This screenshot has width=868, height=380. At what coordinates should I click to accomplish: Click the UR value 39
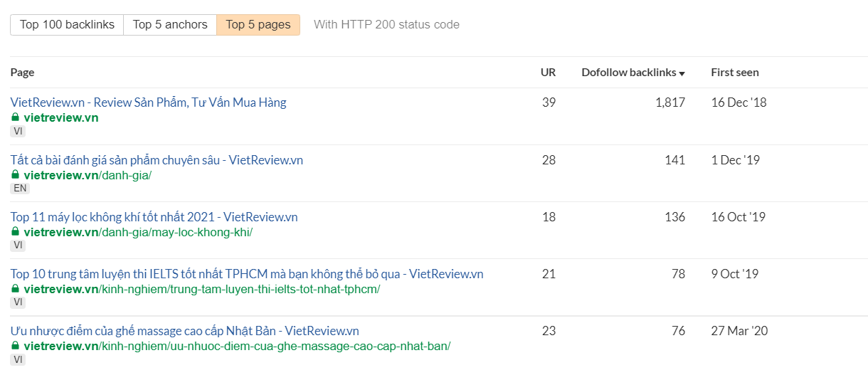(x=549, y=102)
